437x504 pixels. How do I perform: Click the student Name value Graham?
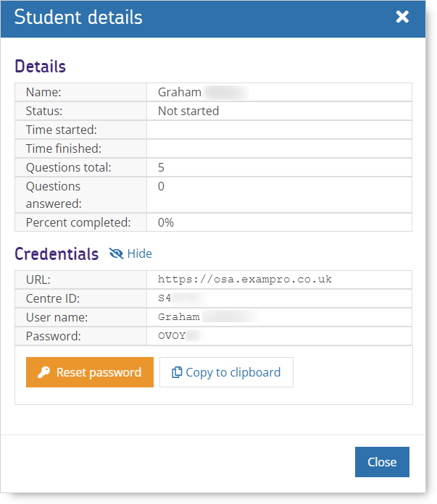pyautogui.click(x=179, y=92)
